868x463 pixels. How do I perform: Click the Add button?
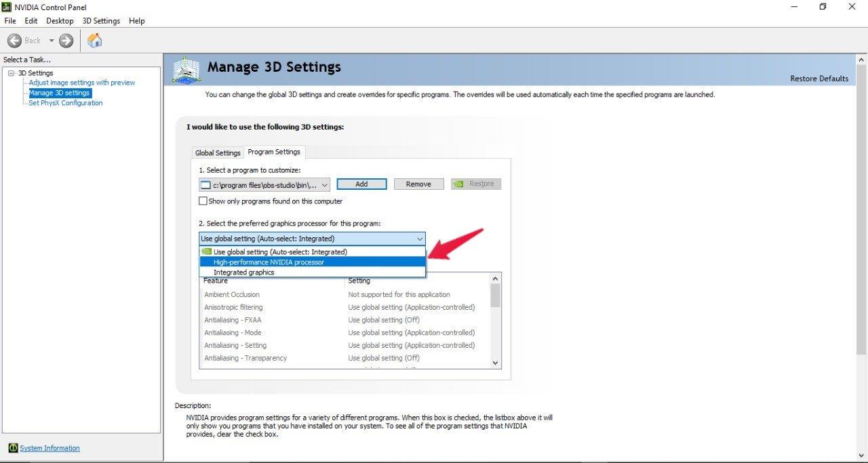pos(361,184)
